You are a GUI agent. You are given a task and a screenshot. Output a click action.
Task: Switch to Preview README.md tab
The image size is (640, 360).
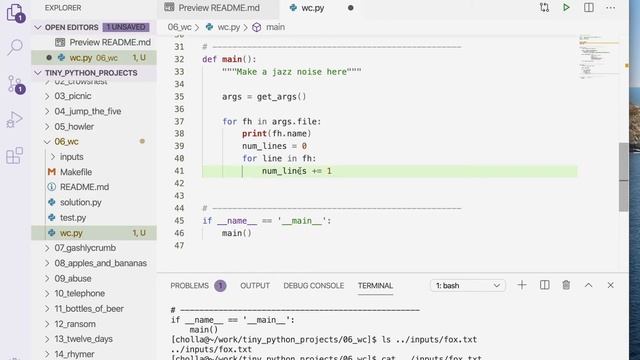click(x=218, y=8)
